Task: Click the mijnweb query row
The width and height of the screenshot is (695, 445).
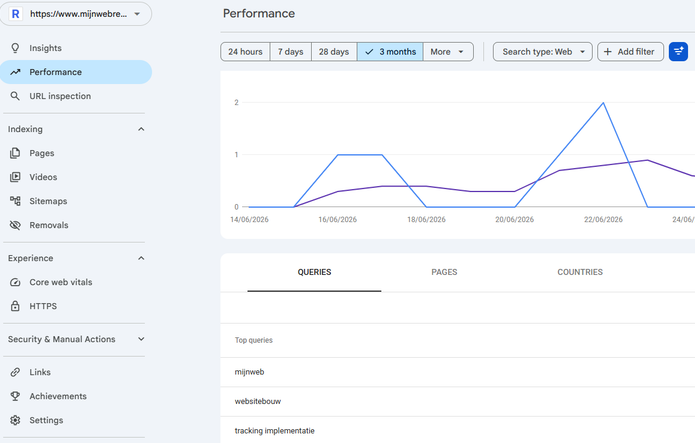Action: tap(457, 372)
